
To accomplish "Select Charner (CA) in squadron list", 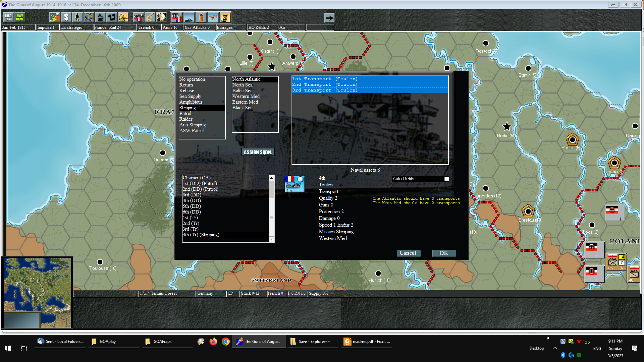I will 225,178.
